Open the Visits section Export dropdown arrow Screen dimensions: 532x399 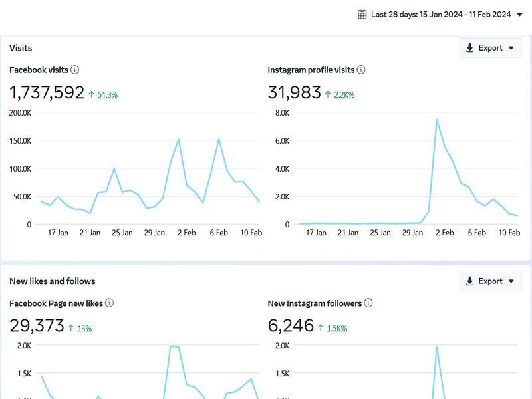pyautogui.click(x=511, y=48)
